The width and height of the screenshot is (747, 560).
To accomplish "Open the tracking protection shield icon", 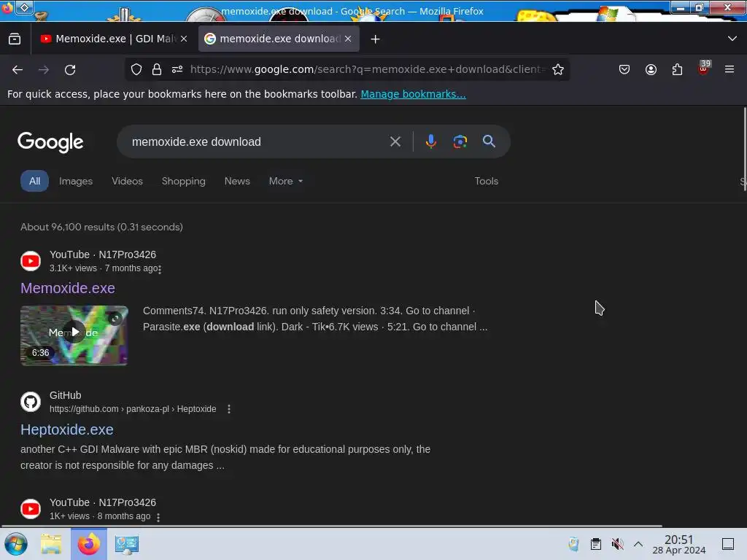I will (x=136, y=69).
